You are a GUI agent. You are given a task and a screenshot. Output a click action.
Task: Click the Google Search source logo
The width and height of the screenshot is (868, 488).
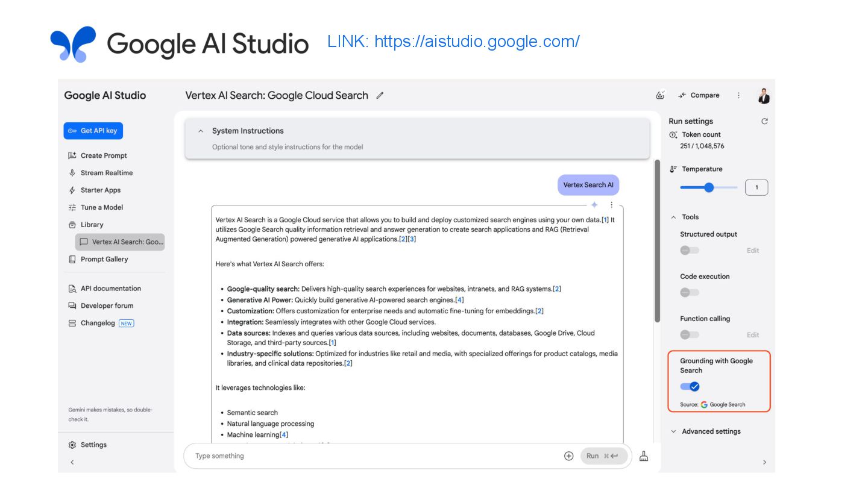[704, 405]
